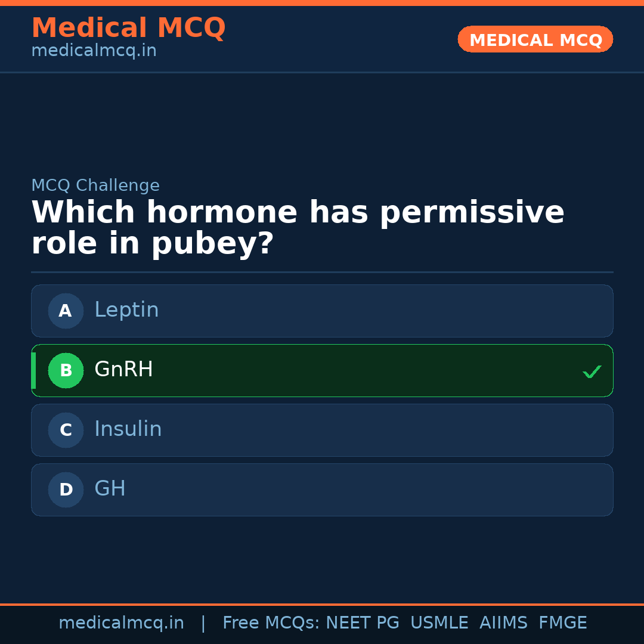Screen dimensions: 644x644
Task: Click AIIMS in the footer
Action: [x=503, y=623]
